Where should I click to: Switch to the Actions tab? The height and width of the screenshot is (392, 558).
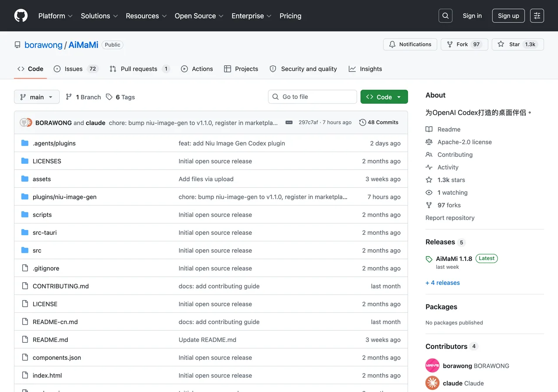pyautogui.click(x=197, y=69)
